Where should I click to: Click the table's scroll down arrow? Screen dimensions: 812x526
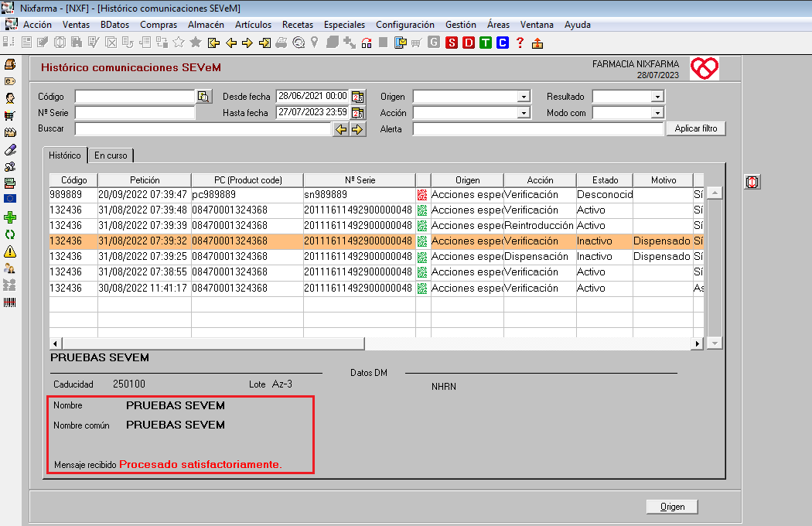715,343
